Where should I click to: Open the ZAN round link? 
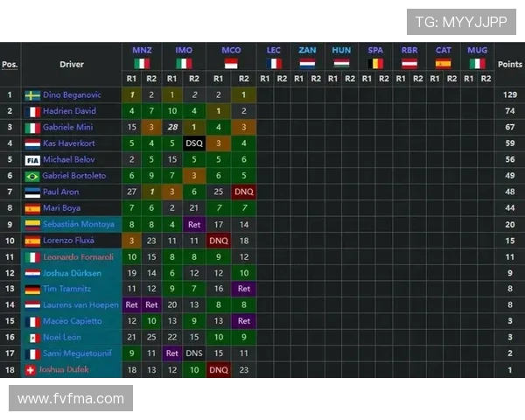tap(307, 50)
